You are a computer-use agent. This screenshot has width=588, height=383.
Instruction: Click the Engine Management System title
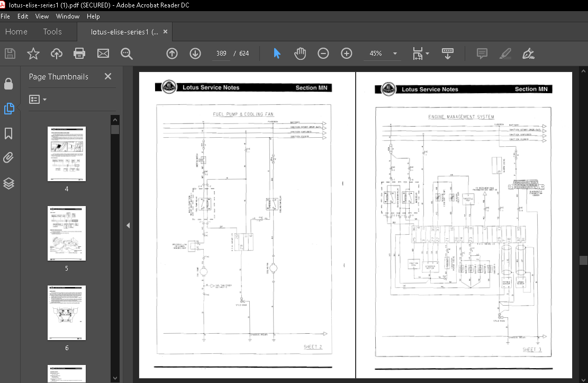[462, 117]
